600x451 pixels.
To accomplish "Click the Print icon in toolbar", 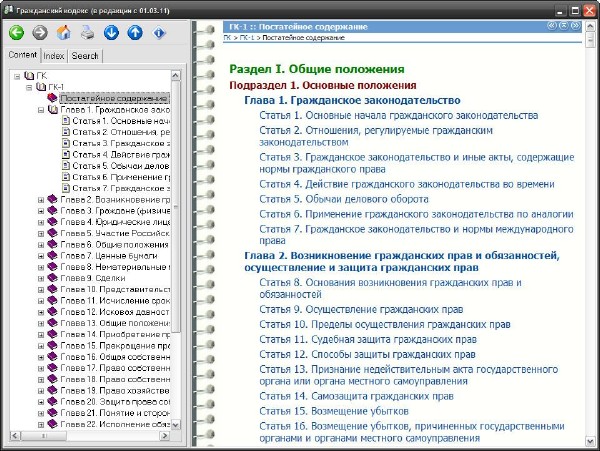I will tap(88, 32).
